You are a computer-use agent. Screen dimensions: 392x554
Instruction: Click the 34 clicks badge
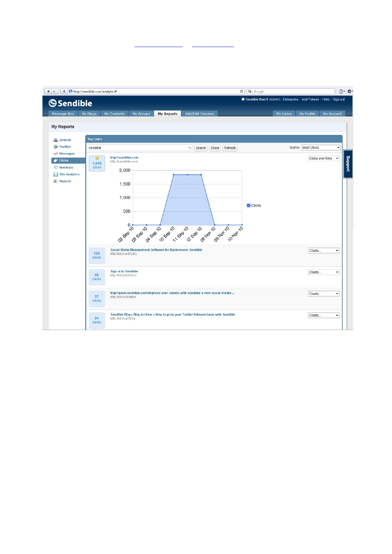coord(97,320)
